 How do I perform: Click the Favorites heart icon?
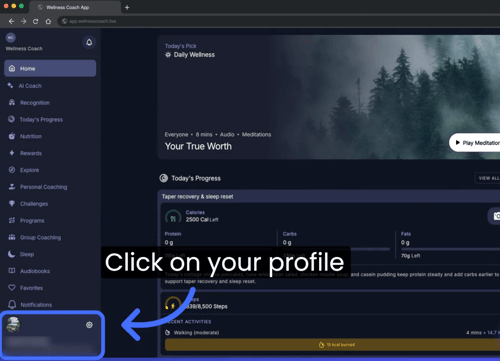pos(12,287)
